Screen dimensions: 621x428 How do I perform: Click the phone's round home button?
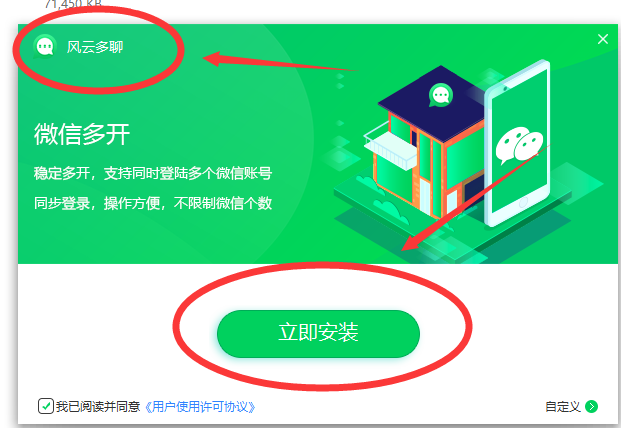point(523,203)
